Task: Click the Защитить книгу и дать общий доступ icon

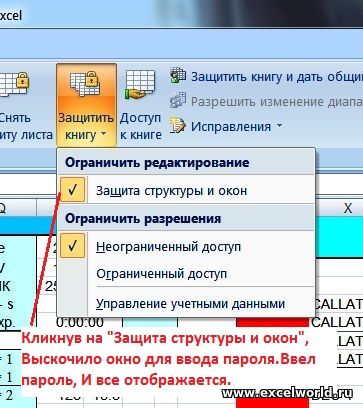Action: [178, 76]
